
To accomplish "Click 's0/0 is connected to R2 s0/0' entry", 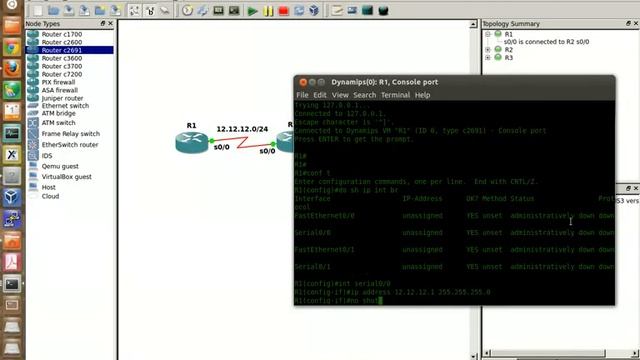I will pos(546,42).
